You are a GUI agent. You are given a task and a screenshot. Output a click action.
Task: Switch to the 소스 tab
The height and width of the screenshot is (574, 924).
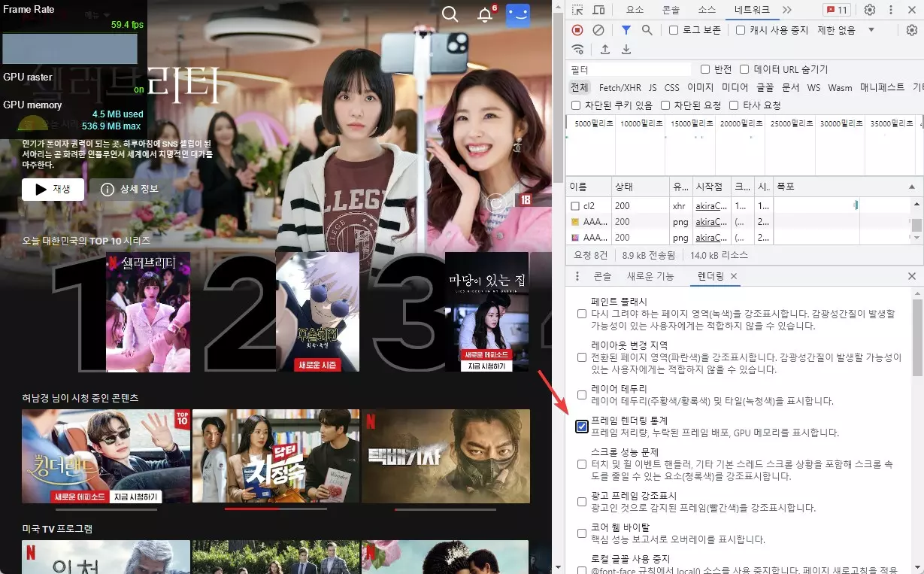click(707, 10)
